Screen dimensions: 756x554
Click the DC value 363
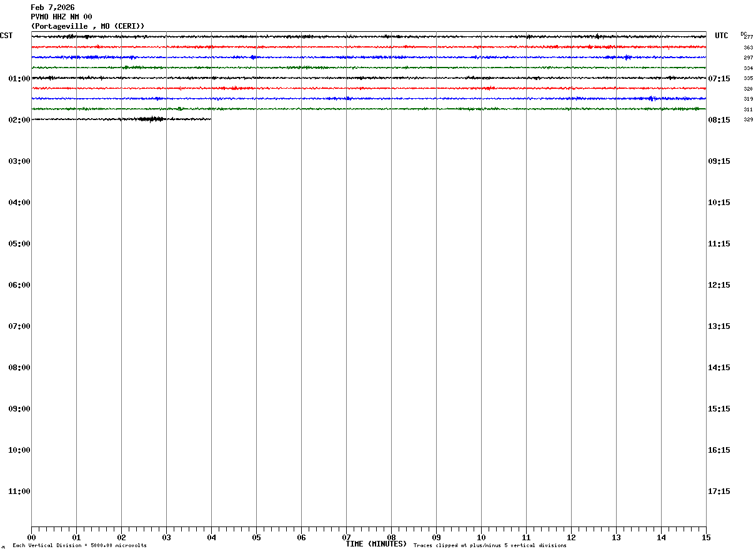pos(749,48)
